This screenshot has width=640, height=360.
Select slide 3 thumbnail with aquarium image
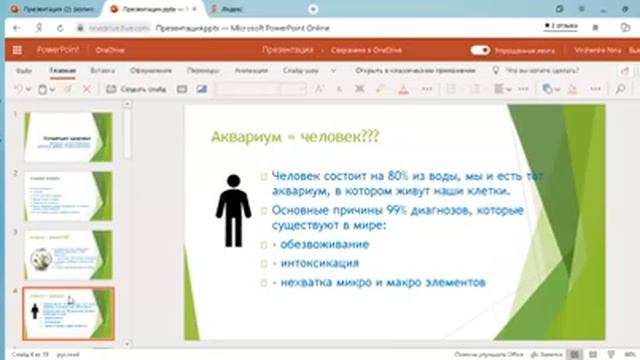[68, 255]
